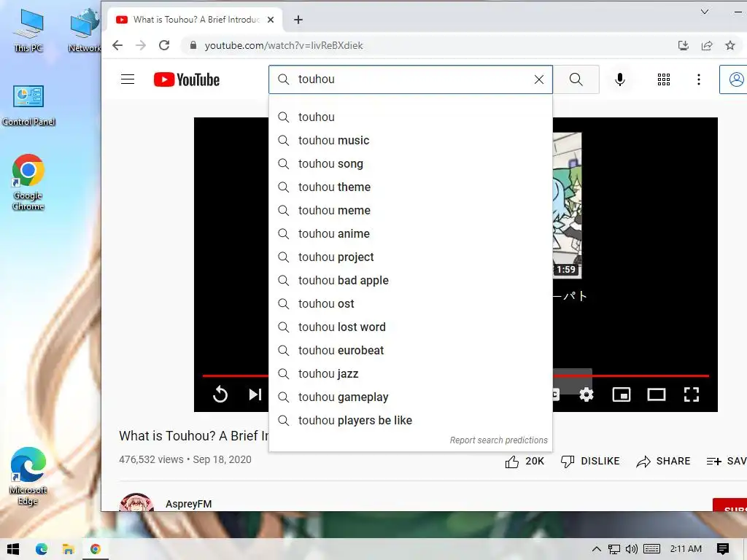This screenshot has height=560, width=747.
Task: Start voice search with the microphone
Action: (620, 79)
